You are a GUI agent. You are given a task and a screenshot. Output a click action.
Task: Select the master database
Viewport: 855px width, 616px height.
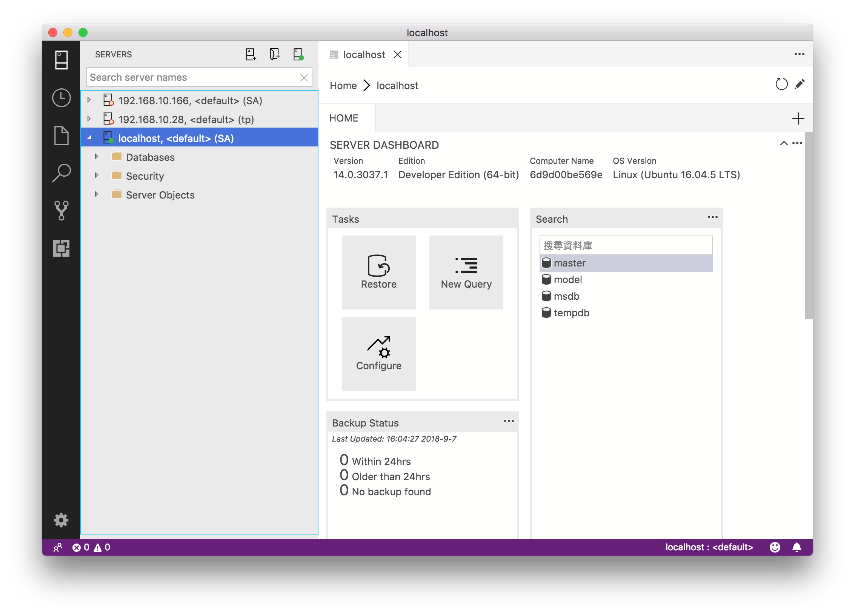(626, 263)
